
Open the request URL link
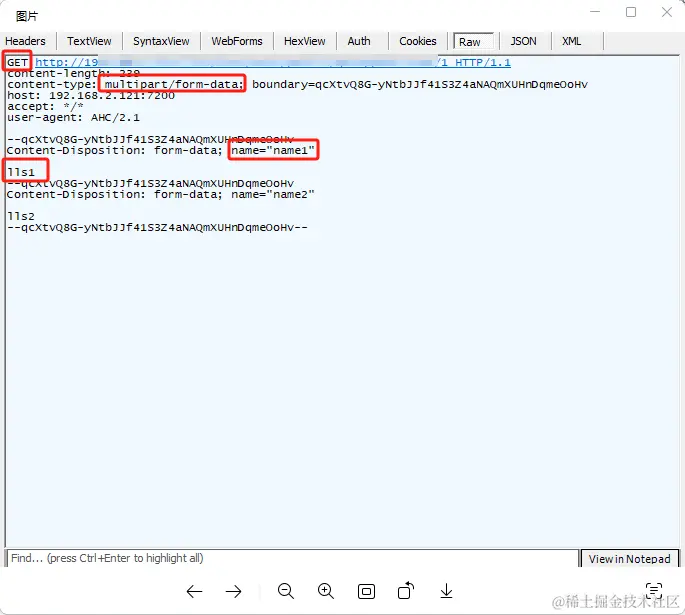273,62
